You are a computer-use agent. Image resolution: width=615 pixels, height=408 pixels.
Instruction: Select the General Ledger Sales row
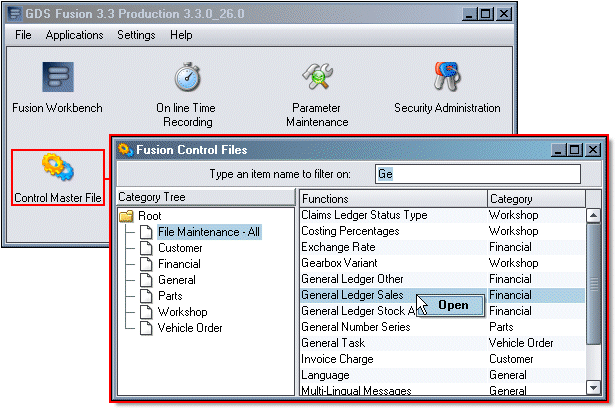coord(442,295)
